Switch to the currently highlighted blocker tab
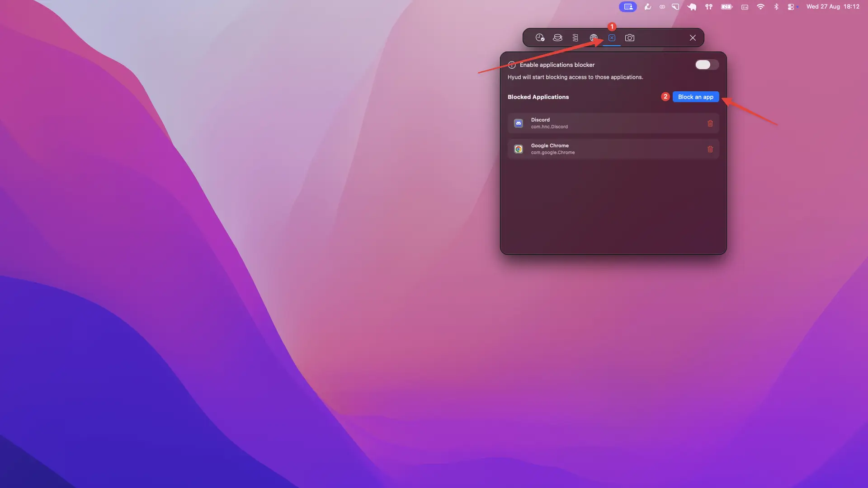Image resolution: width=868 pixels, height=488 pixels. pyautogui.click(x=612, y=38)
